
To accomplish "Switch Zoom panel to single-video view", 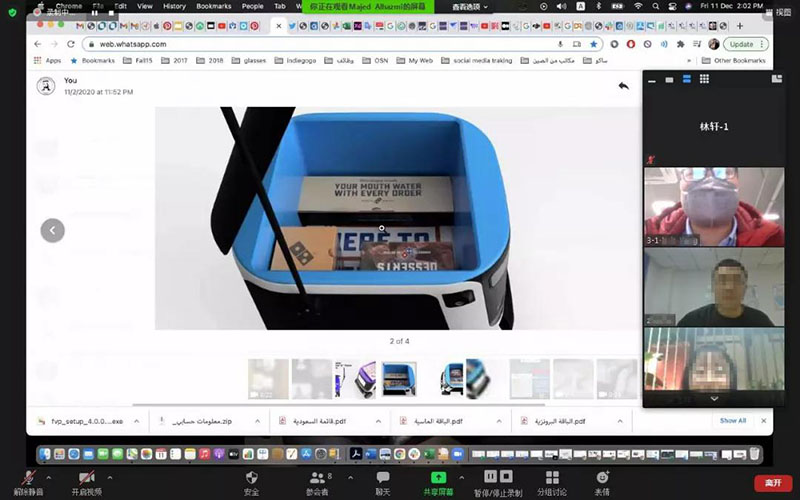I will point(669,80).
